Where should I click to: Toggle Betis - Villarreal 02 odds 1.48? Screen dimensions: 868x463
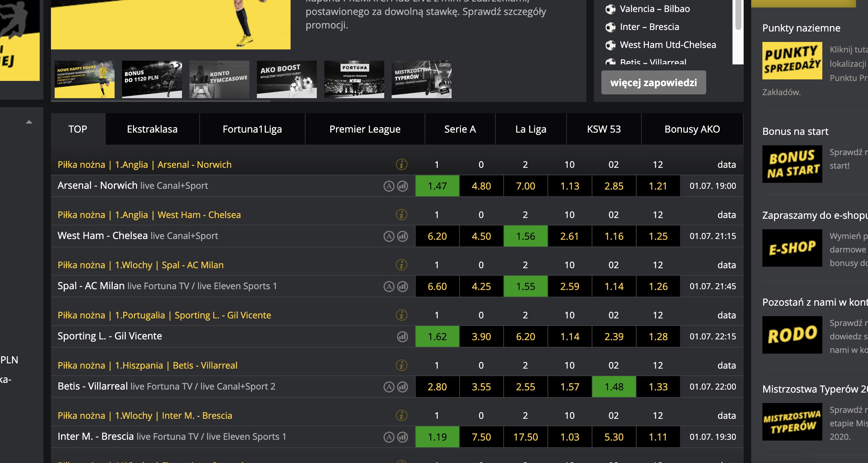614,387
